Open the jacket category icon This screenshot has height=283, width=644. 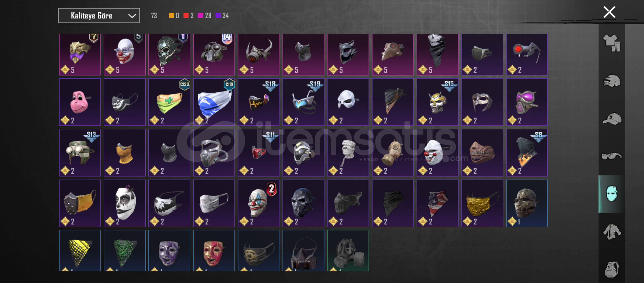tap(612, 232)
